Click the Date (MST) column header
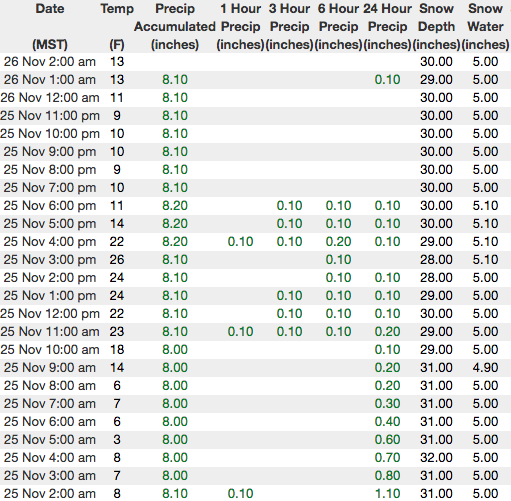511x501 pixels. (x=50, y=26)
